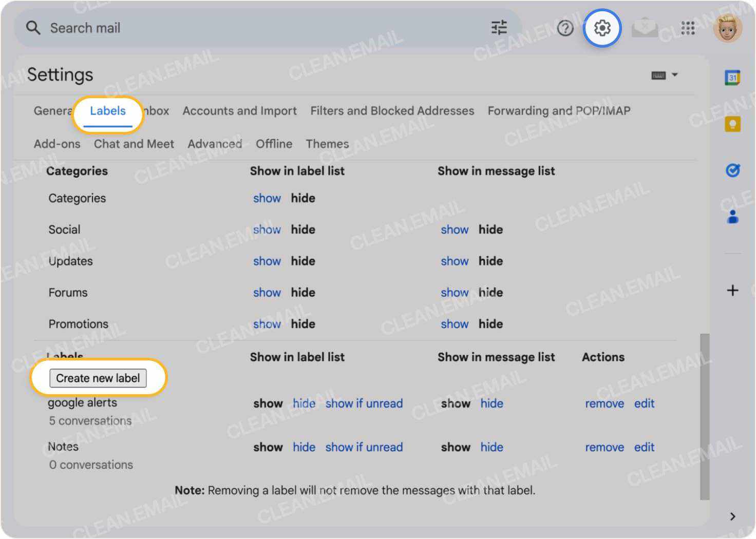This screenshot has width=756, height=539.
Task: Show Promotions in the message list
Action: [x=455, y=324]
